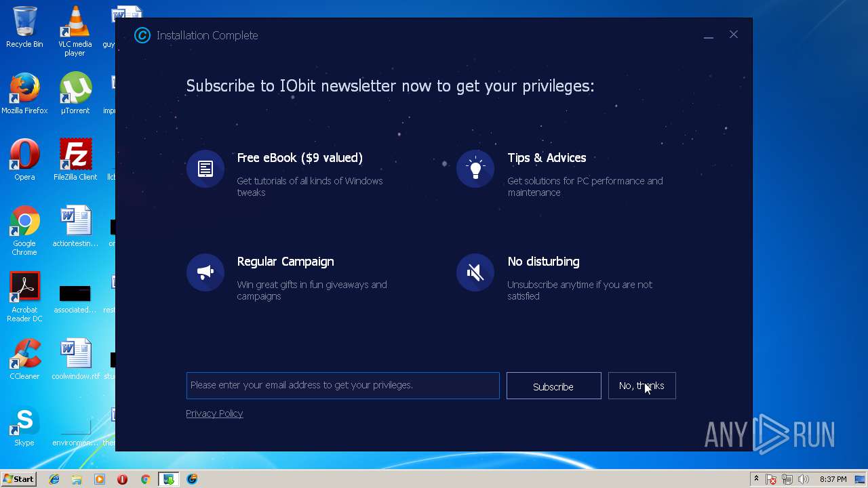Click the No disturbing muted speaker icon
Image resolution: width=868 pixels, height=488 pixels.
coord(475,272)
